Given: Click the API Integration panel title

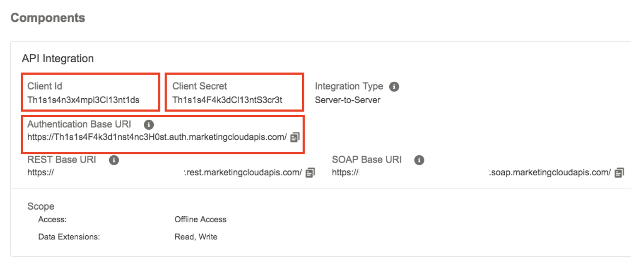Looking at the screenshot, I should 57,59.
